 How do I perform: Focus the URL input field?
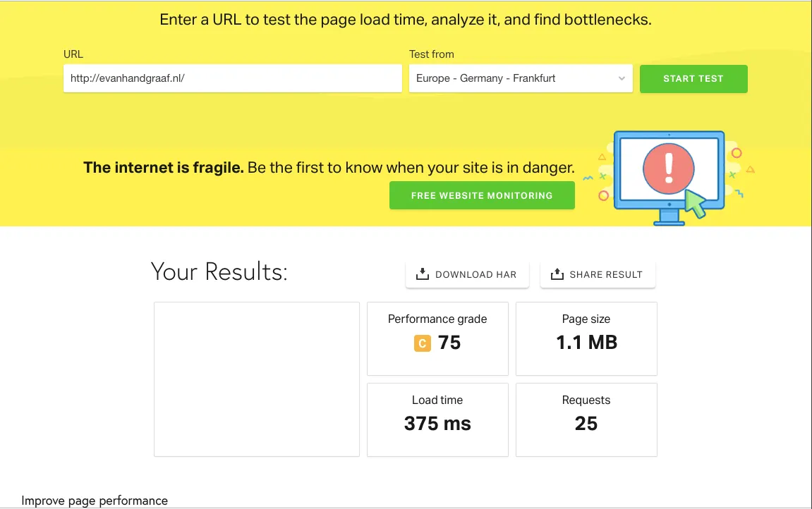tap(233, 79)
